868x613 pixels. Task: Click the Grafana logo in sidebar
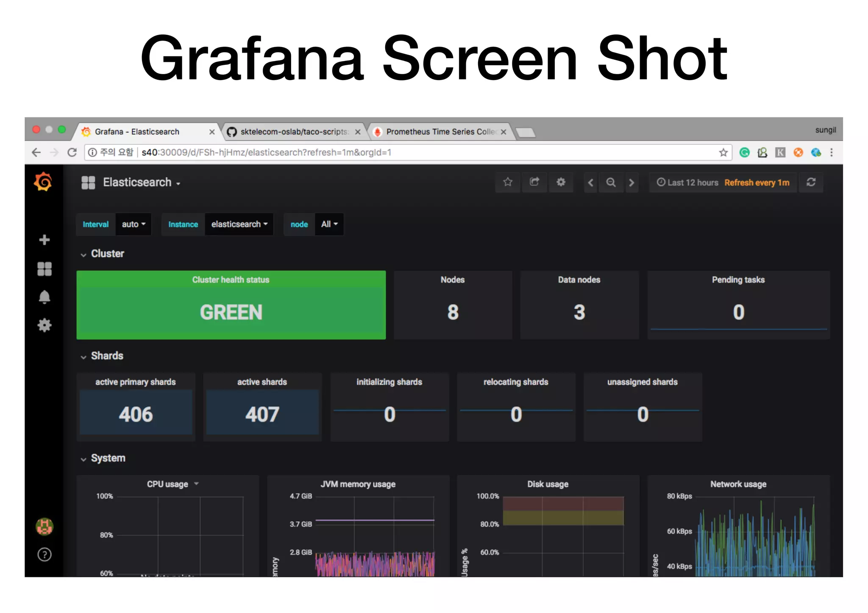point(43,182)
